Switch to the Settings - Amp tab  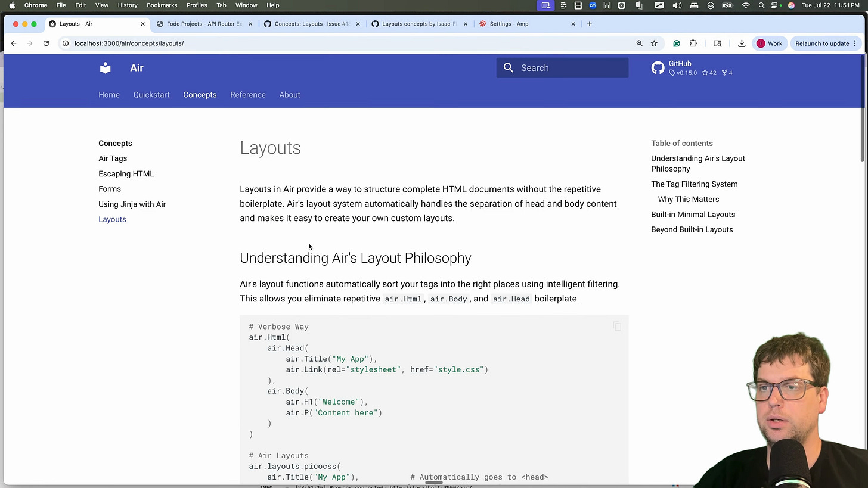[509, 24]
